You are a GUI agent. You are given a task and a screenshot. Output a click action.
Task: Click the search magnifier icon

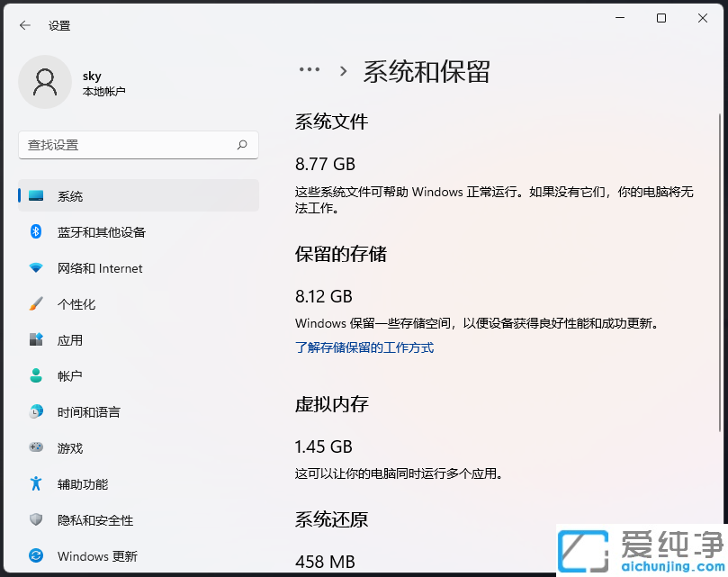[242, 145]
